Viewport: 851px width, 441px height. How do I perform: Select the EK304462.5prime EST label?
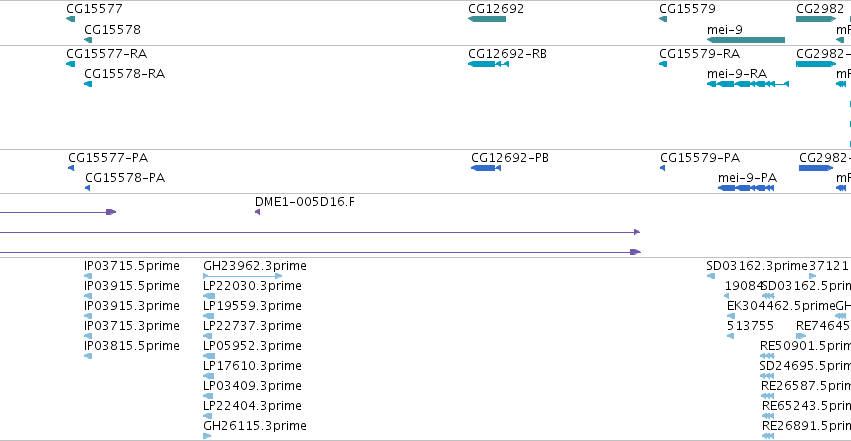pyautogui.click(x=781, y=306)
